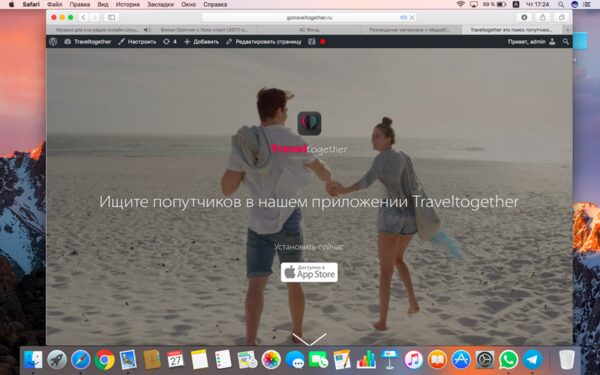Viewport: 600px width, 375px height.
Task: Open Finder from the Dock
Action: coord(33,360)
